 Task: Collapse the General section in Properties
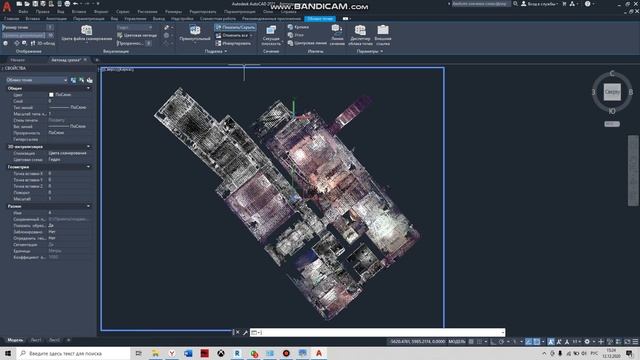click(x=88, y=88)
